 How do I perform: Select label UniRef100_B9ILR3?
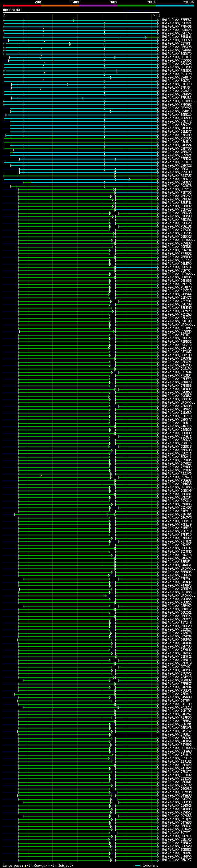click(177, 74)
